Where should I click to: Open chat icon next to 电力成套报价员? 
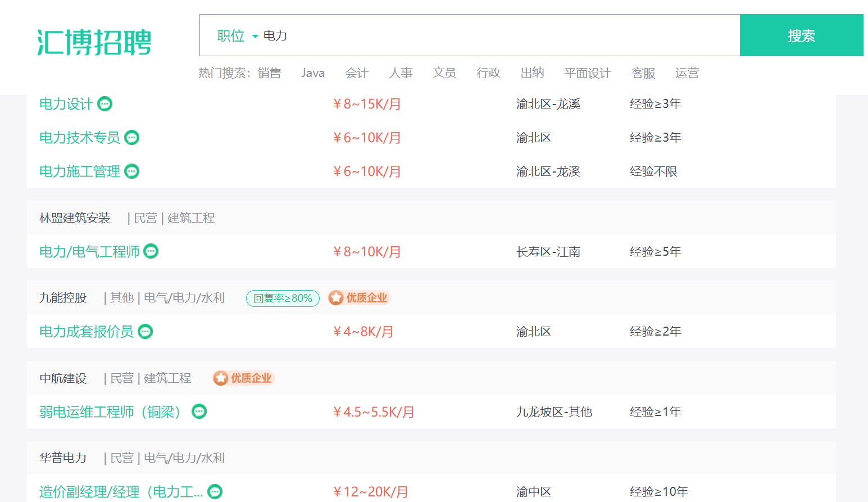coord(146,332)
